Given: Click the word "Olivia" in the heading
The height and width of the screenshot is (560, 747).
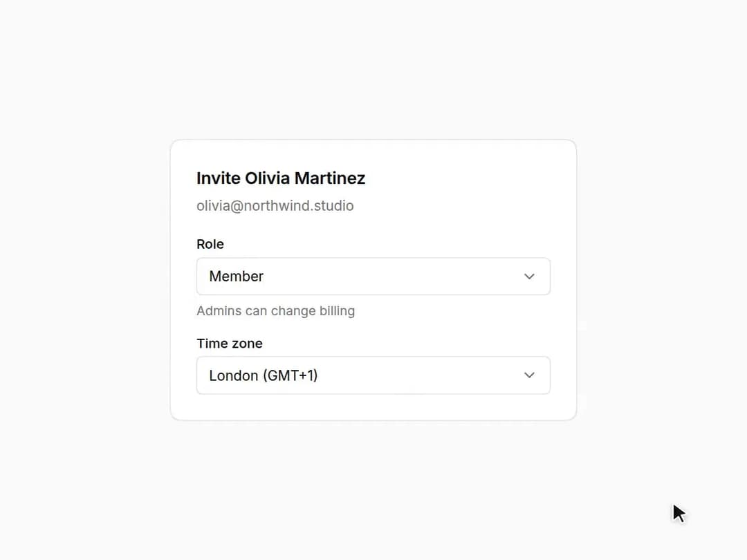Looking at the screenshot, I should 267,178.
